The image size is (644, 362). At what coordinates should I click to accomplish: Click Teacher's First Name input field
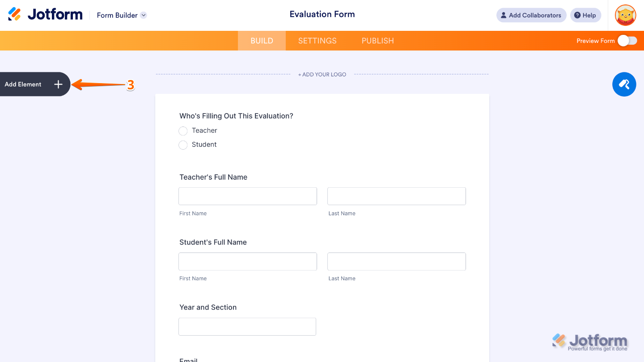(x=247, y=196)
